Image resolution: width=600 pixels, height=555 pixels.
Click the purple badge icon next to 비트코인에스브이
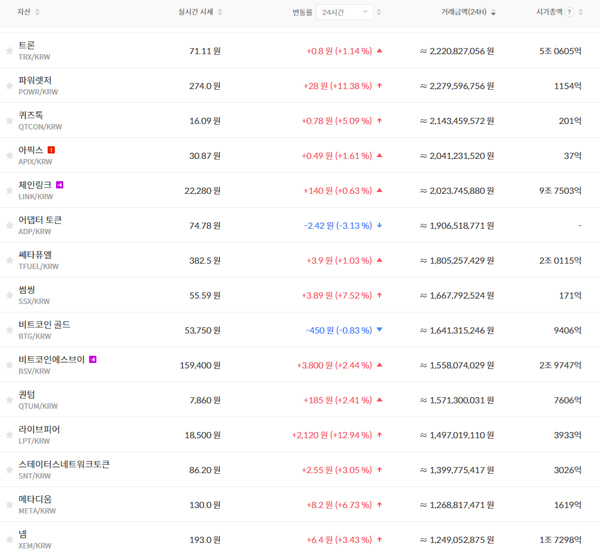tap(93, 359)
